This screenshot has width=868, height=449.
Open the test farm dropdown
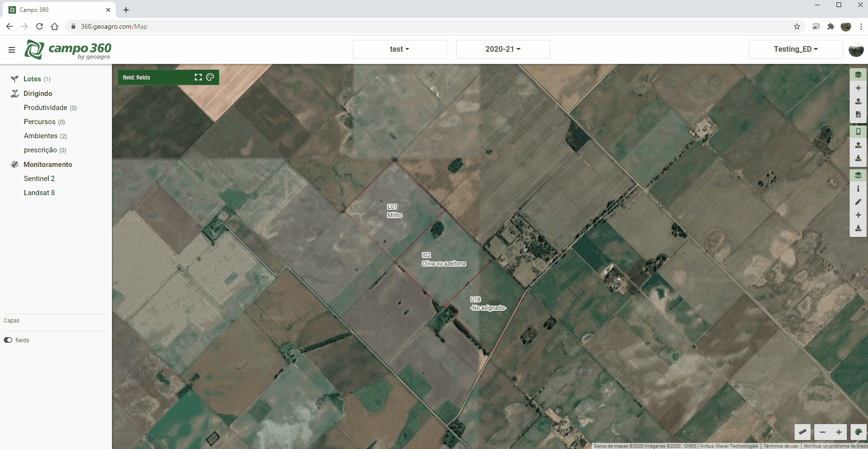(x=400, y=49)
